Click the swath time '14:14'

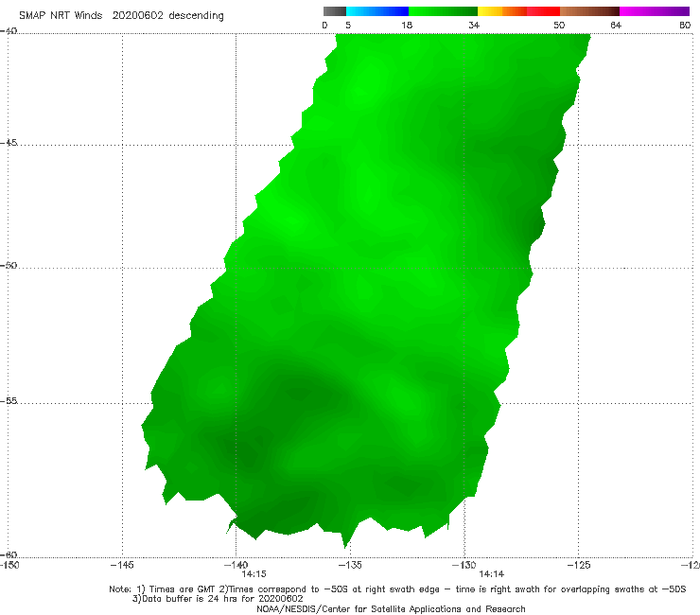pyautogui.click(x=492, y=574)
